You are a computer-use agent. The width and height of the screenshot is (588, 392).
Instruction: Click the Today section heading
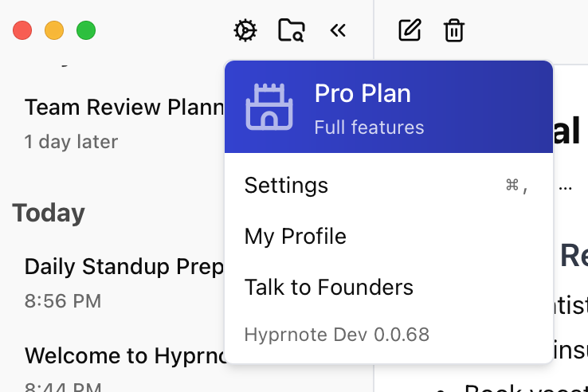[49, 213]
